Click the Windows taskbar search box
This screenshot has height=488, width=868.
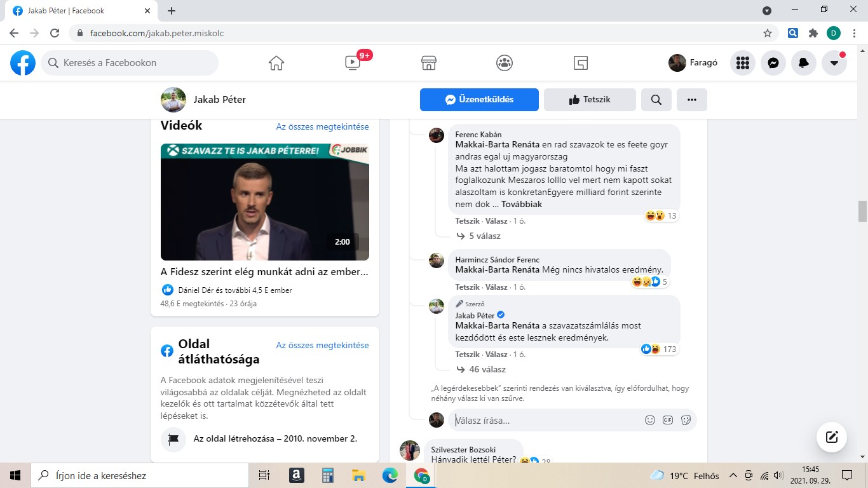(140, 475)
